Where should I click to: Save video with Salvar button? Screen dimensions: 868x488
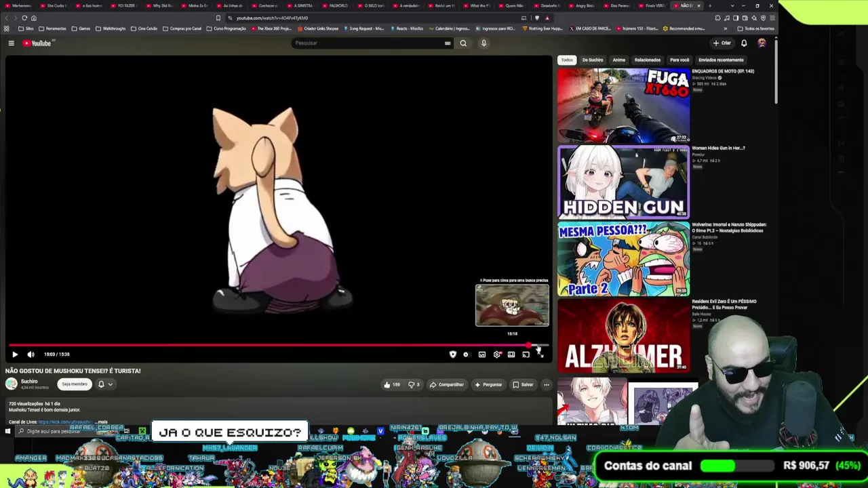coord(523,384)
